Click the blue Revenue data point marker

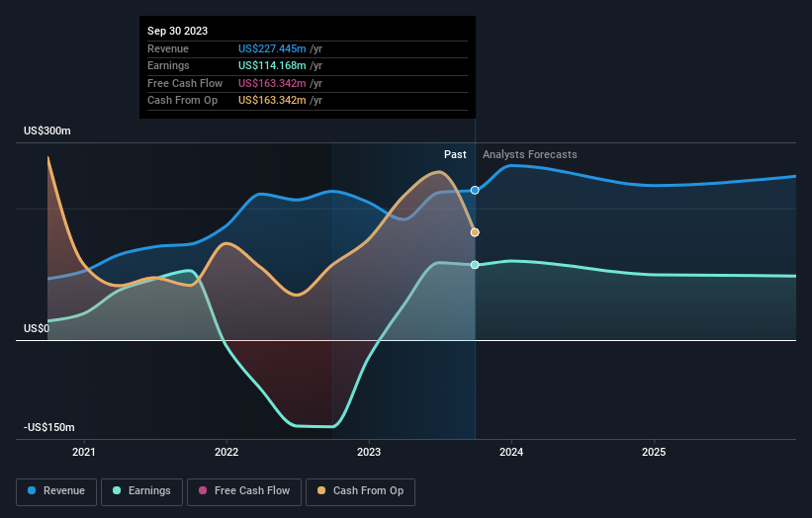[x=475, y=191]
